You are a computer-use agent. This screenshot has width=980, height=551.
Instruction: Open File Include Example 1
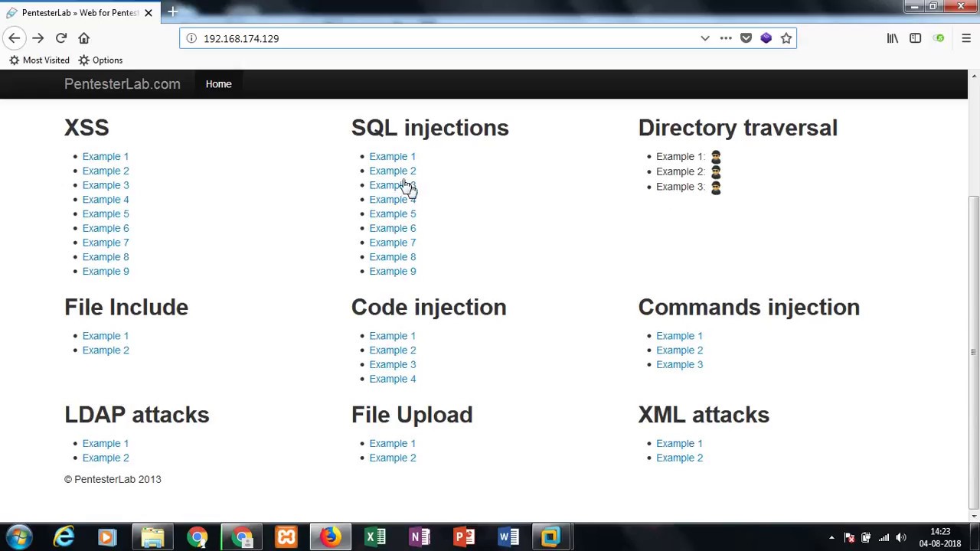[x=106, y=336]
